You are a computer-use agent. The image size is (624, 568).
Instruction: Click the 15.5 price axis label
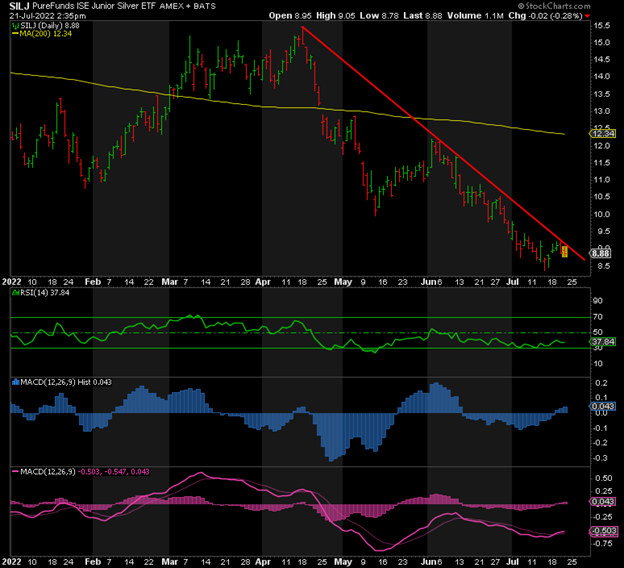click(x=601, y=25)
